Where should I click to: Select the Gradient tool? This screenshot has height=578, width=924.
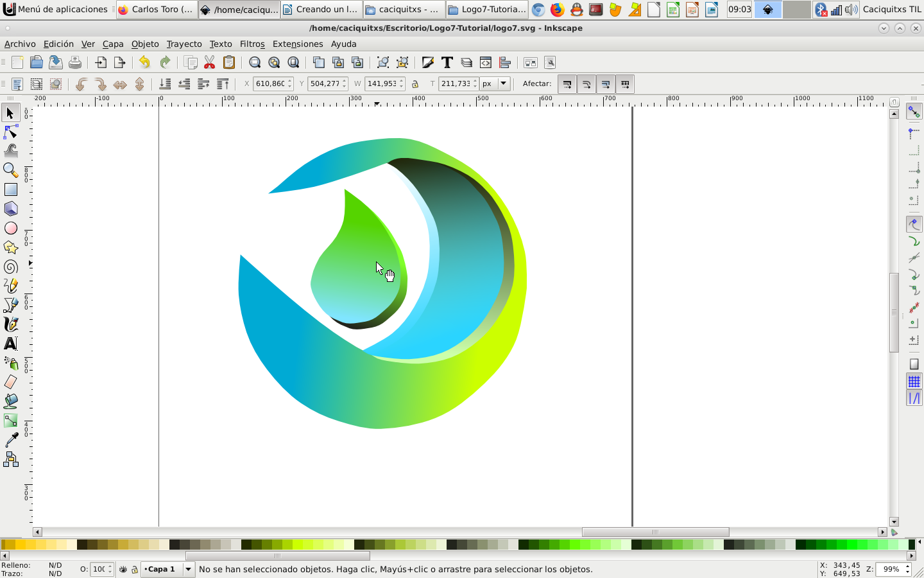[11, 421]
